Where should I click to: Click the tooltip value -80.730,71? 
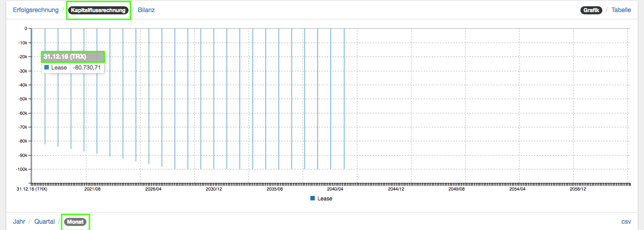(x=87, y=68)
